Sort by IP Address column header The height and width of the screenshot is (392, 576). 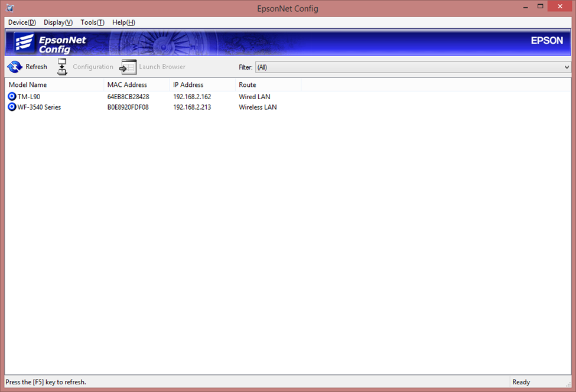[203, 85]
